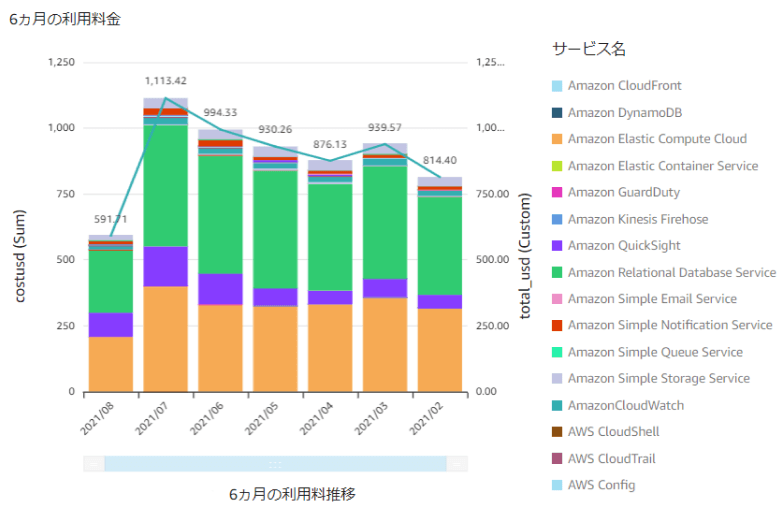Click the orange EC2 segment of 2021/07 bar
Image resolution: width=783 pixels, height=508 pixels.
click(166, 338)
